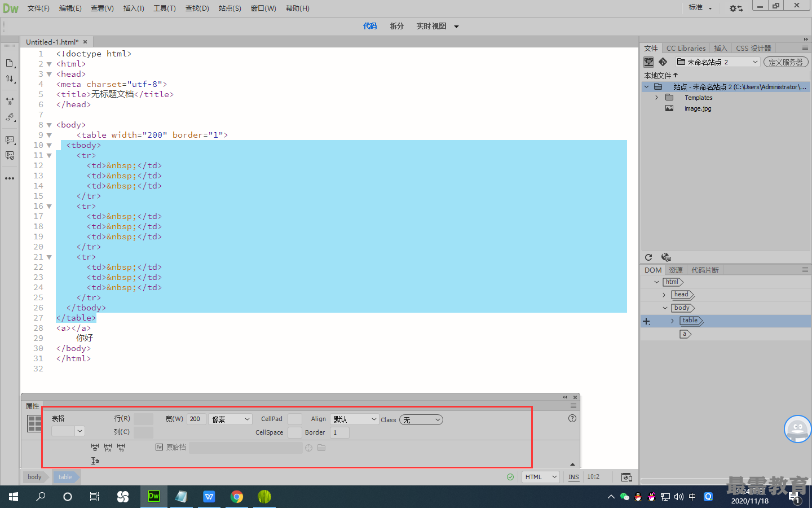The image size is (812, 508).
Task: Open workspace 标准 dropdown
Action: click(700, 7)
